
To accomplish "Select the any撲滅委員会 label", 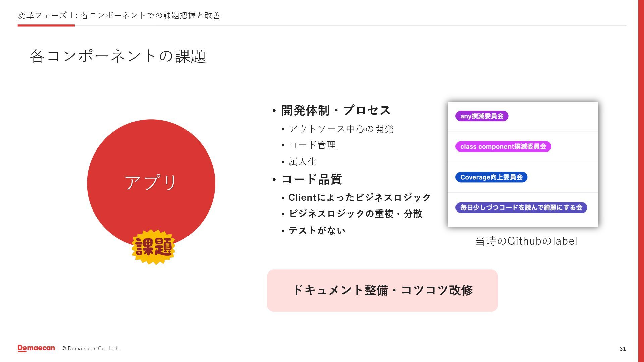I will coord(482,116).
